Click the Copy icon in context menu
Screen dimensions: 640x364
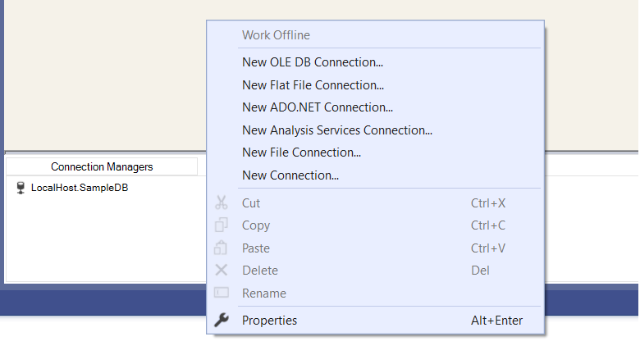point(222,225)
